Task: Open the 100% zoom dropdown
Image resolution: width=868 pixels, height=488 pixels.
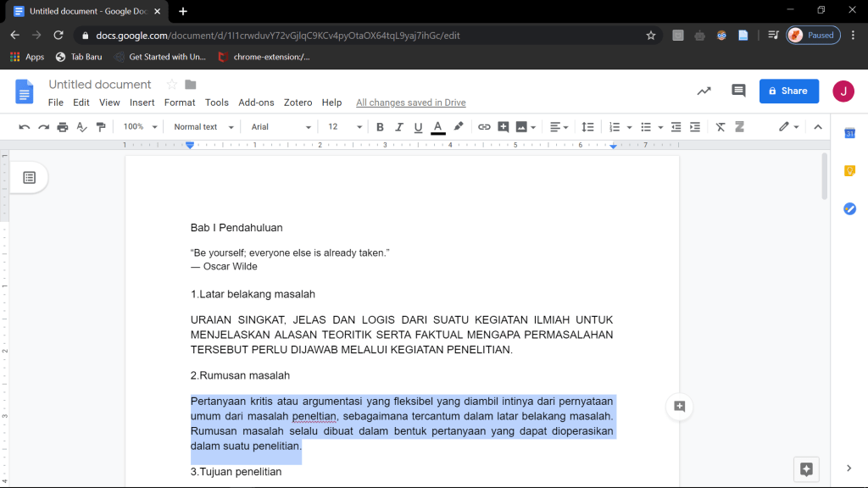Action: pyautogui.click(x=140, y=127)
